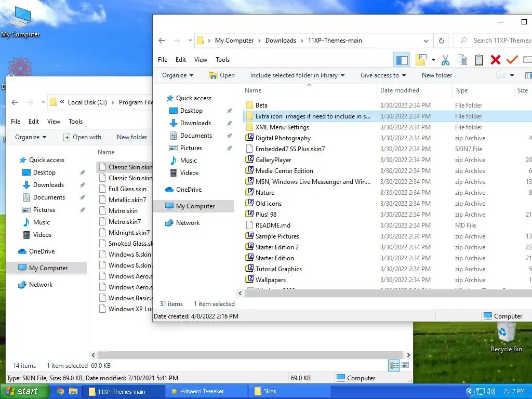532x399 pixels.
Task: Click the folder options icon beside navigation pane button
Action: (421, 60)
